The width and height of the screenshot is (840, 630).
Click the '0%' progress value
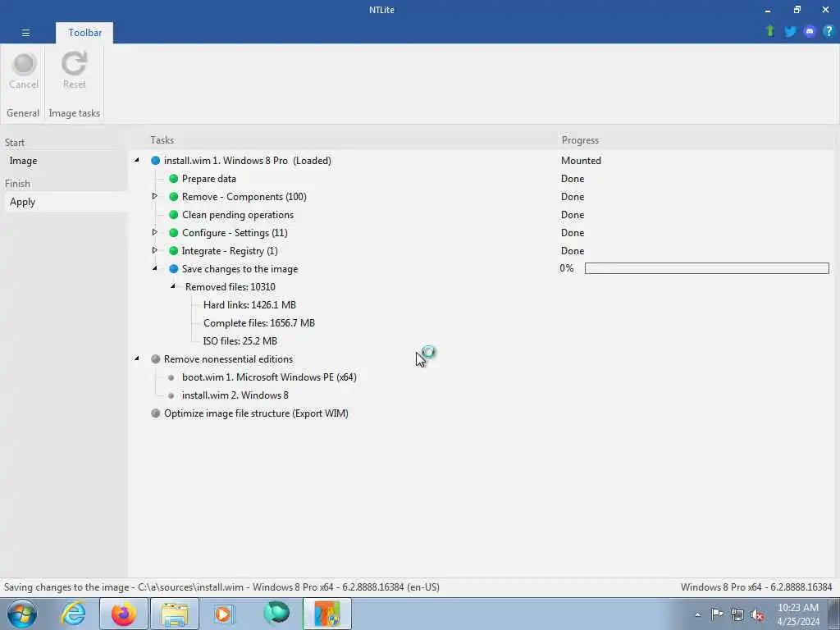pyautogui.click(x=567, y=268)
